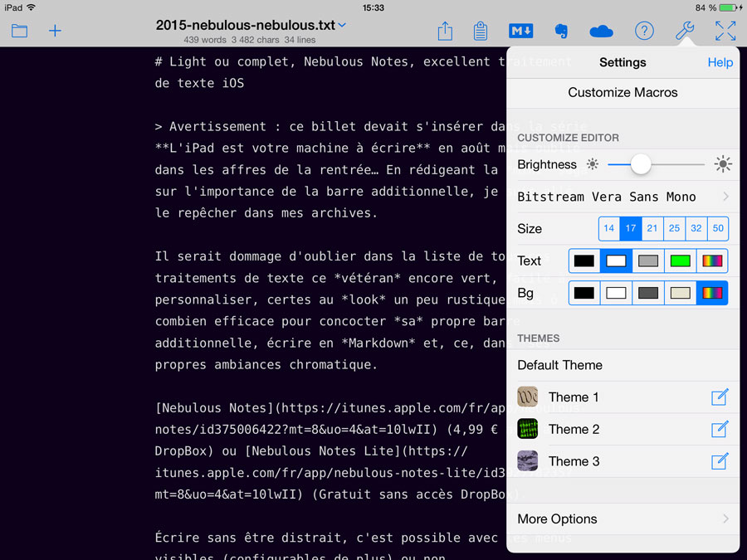Viewport: 747px width, 560px height.
Task: Open the Evernote elephant icon
Action: pyautogui.click(x=562, y=31)
